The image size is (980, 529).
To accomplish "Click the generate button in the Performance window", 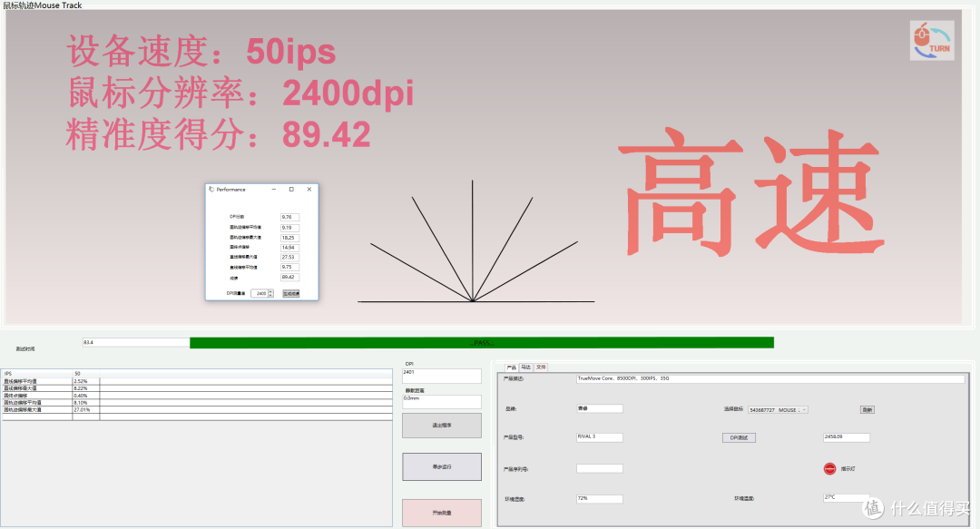I will coord(290,293).
